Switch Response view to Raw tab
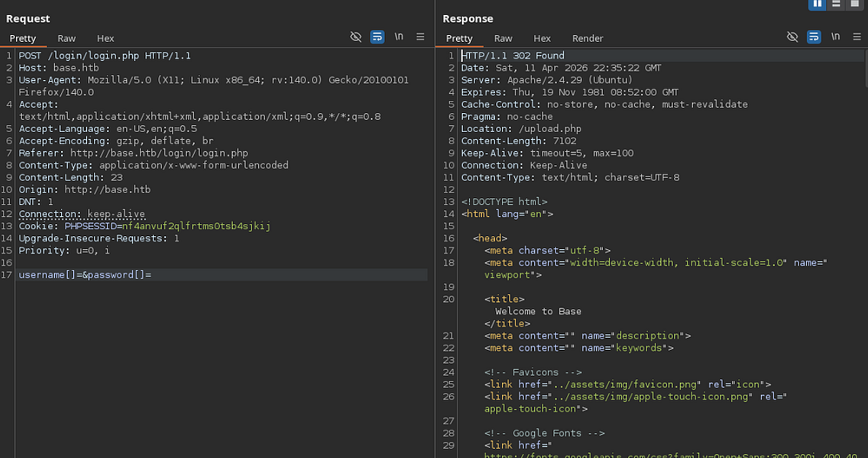Viewport: 868px width, 458px height. point(503,38)
